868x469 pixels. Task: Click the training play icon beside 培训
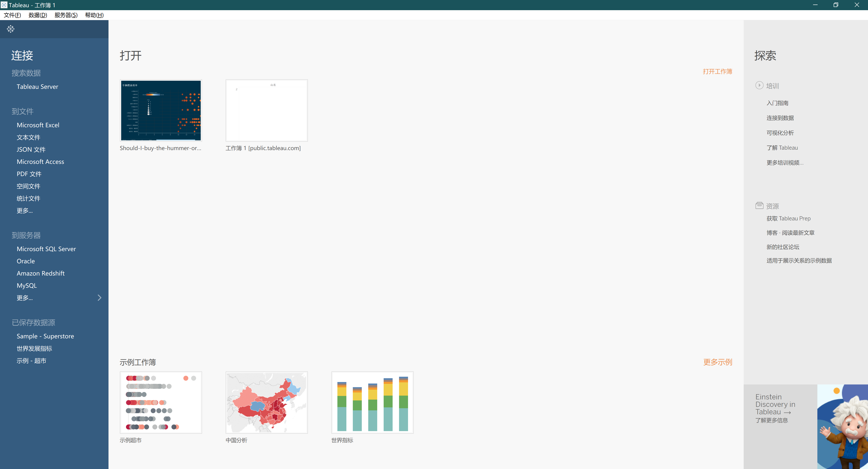[x=759, y=85]
